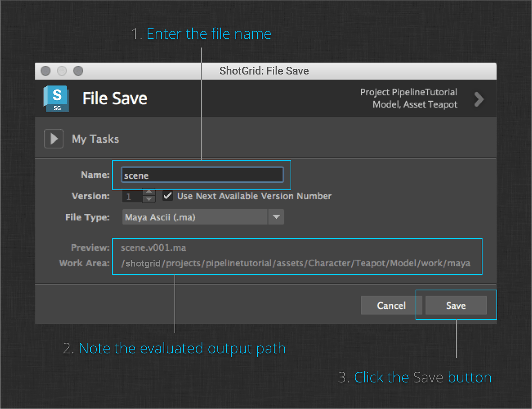
Task: Close the ShotGrid File Save window
Action: pos(46,71)
